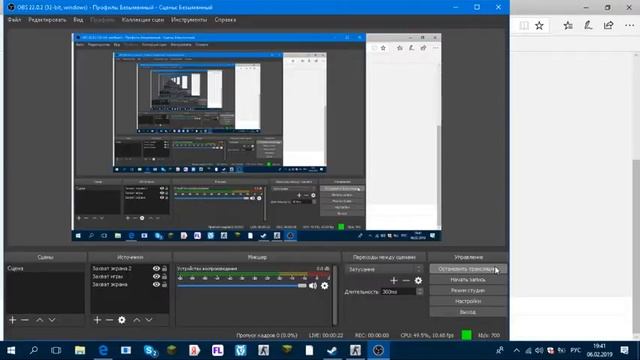Open the Редактировать menu
The width and height of the screenshot is (640, 360).
tap(47, 20)
